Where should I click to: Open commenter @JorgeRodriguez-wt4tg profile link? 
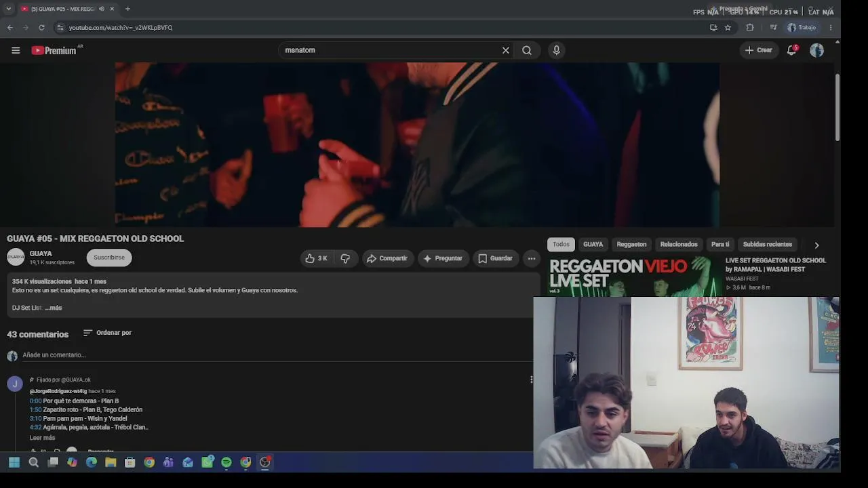(58, 391)
